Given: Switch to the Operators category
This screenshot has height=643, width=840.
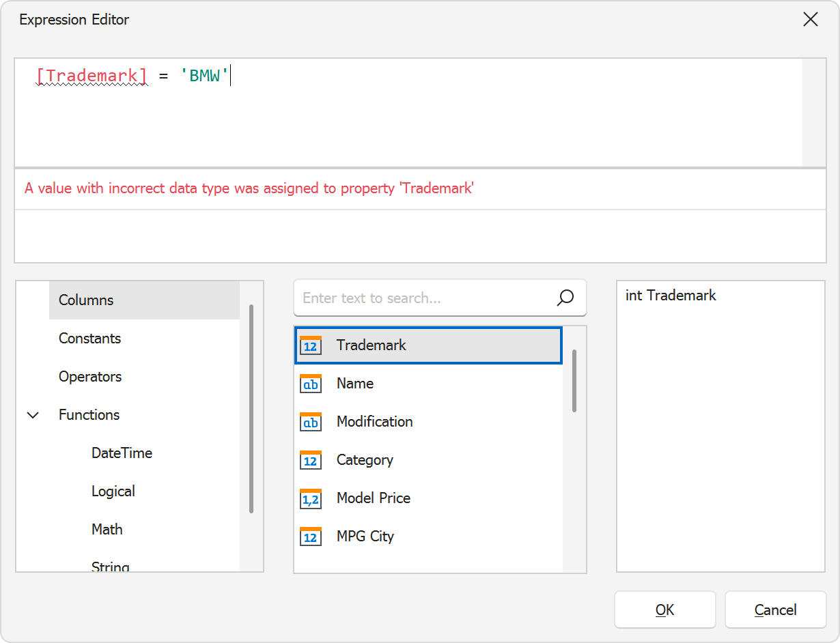Looking at the screenshot, I should coord(91,376).
